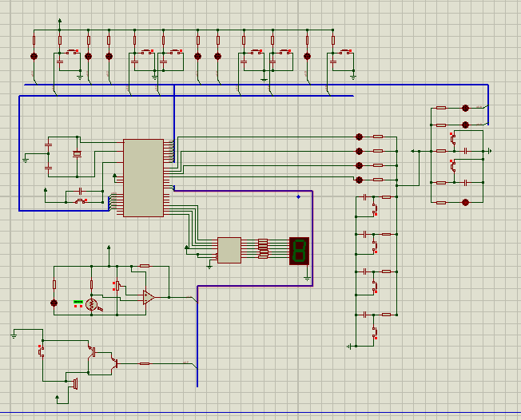Click the blue diamond marker near the purple bus
Screen dimensions: 521x420
(x=298, y=197)
